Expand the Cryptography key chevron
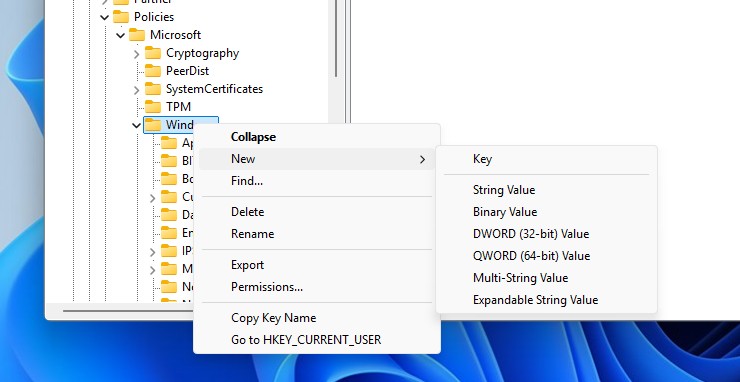 [x=137, y=54]
